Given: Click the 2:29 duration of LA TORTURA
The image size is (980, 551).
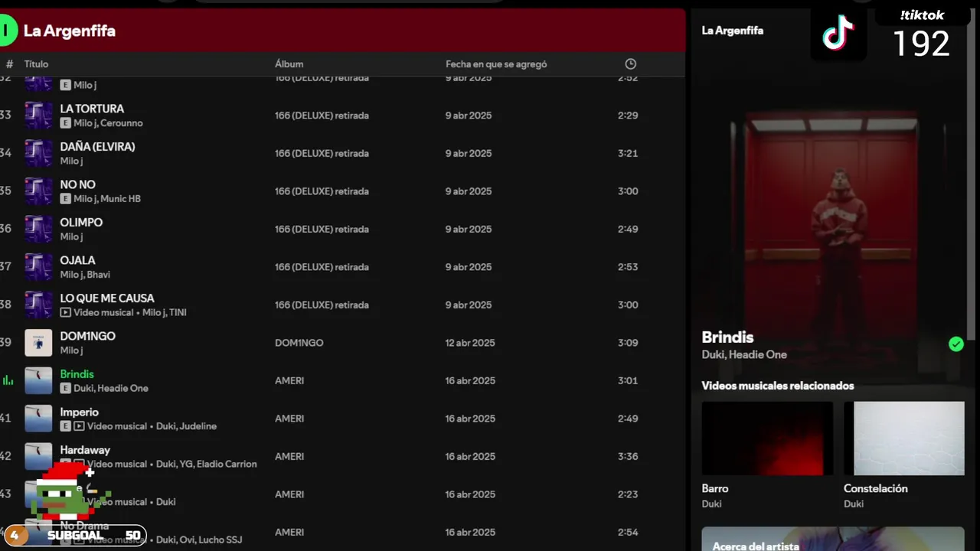Looking at the screenshot, I should (x=628, y=116).
